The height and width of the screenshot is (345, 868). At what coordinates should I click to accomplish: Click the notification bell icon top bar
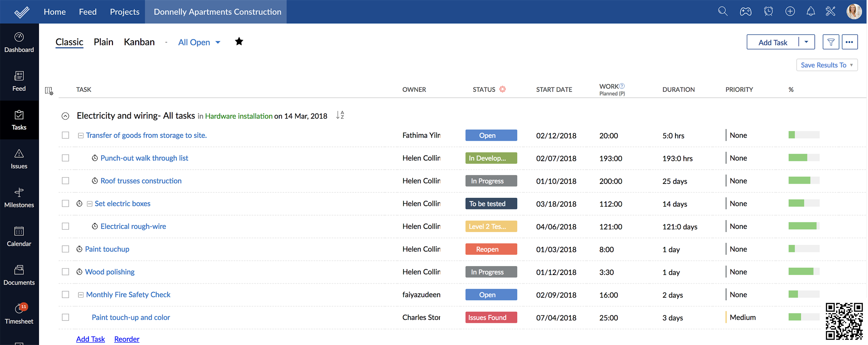coord(809,12)
